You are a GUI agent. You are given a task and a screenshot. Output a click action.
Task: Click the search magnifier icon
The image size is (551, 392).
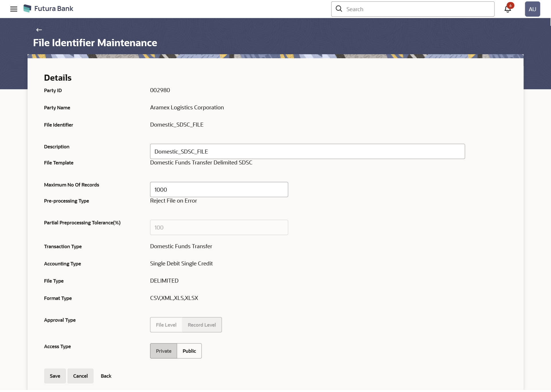click(339, 9)
